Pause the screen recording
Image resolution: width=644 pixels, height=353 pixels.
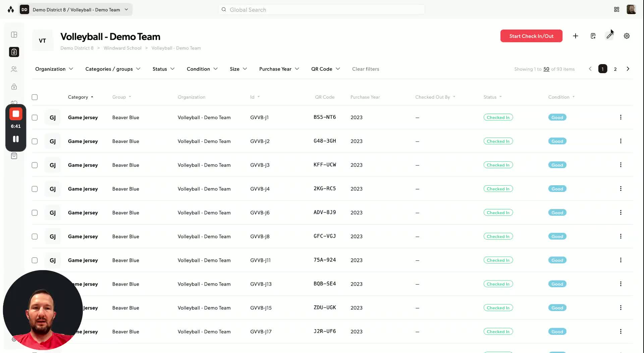click(16, 139)
